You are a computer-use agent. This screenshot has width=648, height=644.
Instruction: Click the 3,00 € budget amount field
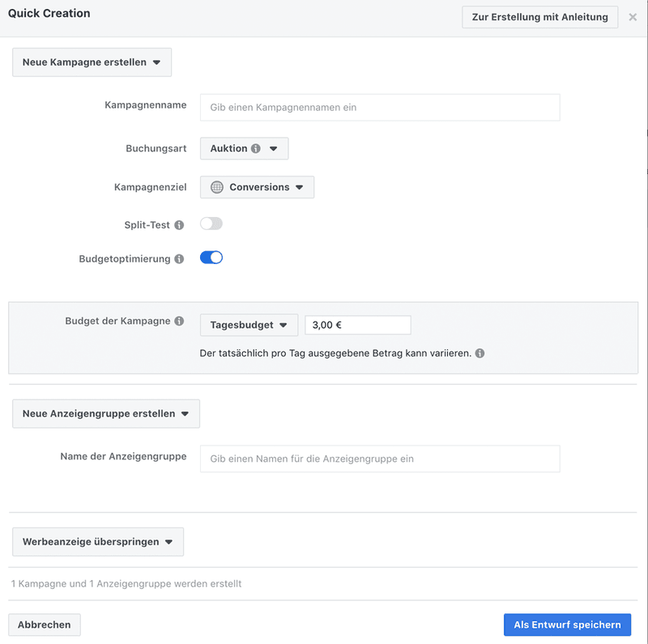pyautogui.click(x=358, y=325)
